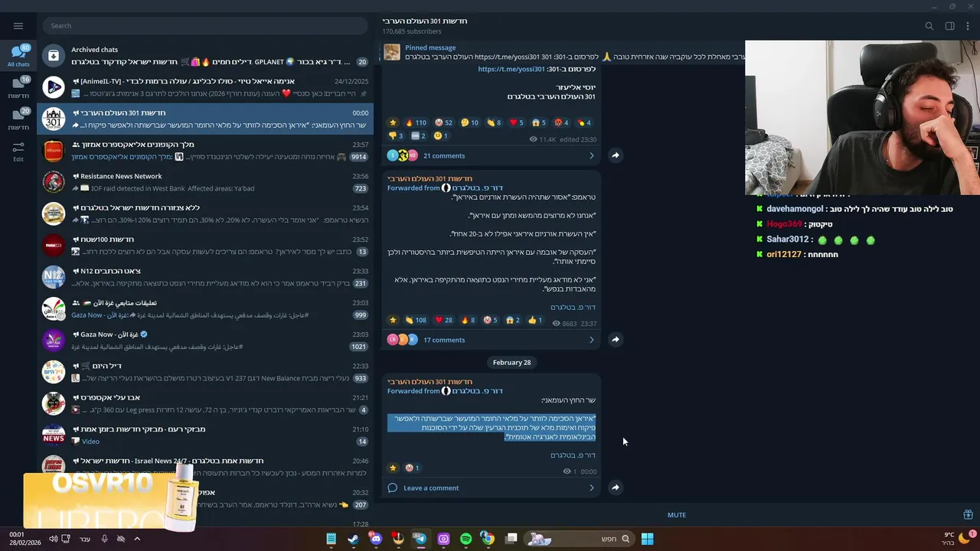Expand Leave a comment chevron
The height and width of the screenshot is (551, 980).
pos(591,487)
